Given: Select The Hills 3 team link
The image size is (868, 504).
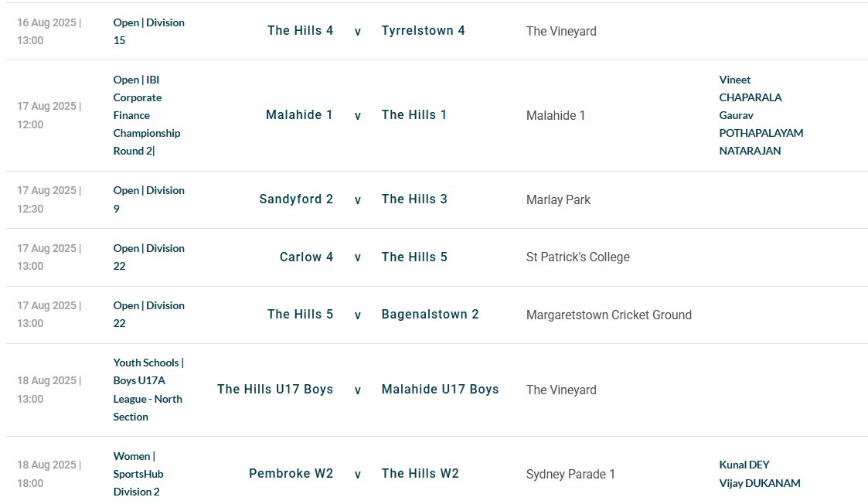Looking at the screenshot, I should tap(414, 199).
